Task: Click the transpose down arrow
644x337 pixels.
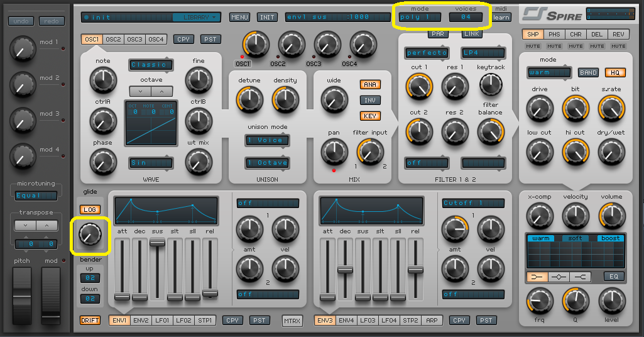Action: pos(25,226)
